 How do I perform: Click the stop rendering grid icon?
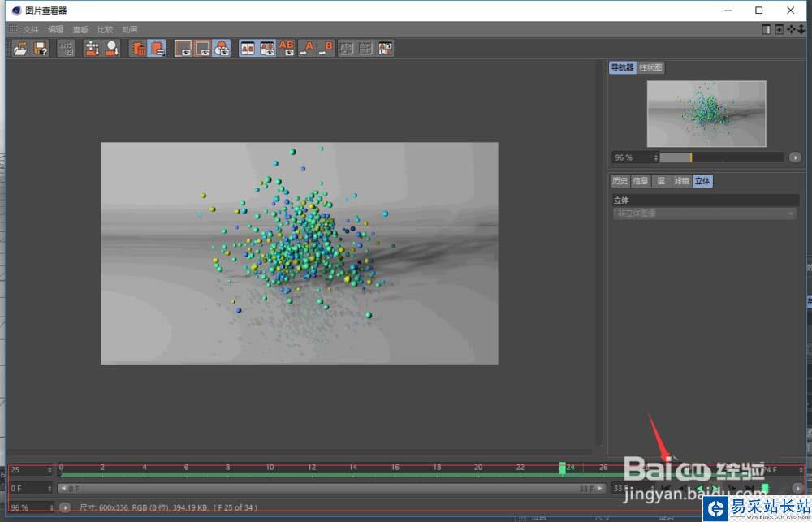66,49
